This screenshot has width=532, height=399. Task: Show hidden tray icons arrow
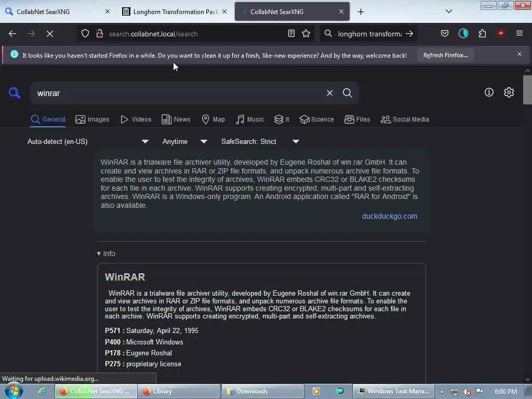[x=442, y=392]
